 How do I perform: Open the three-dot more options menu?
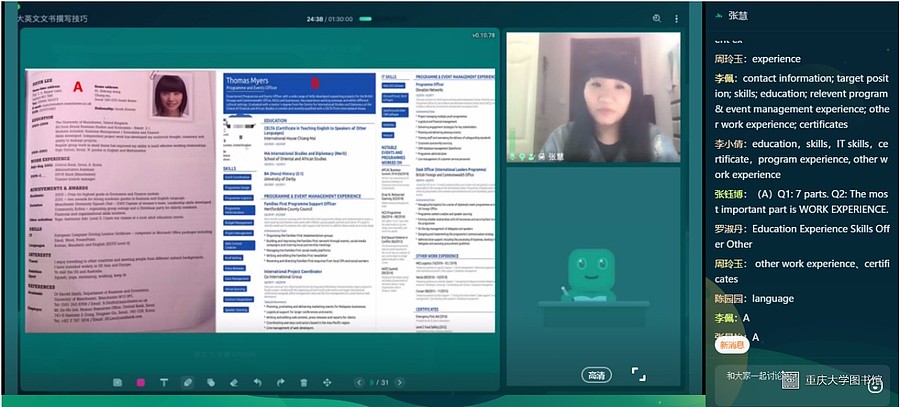677,19
